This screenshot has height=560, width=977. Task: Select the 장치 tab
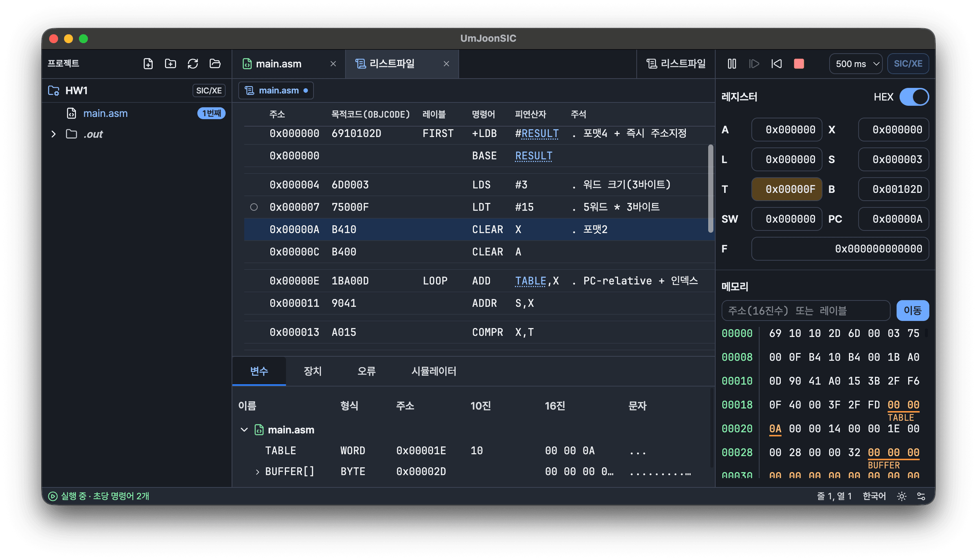tap(313, 371)
